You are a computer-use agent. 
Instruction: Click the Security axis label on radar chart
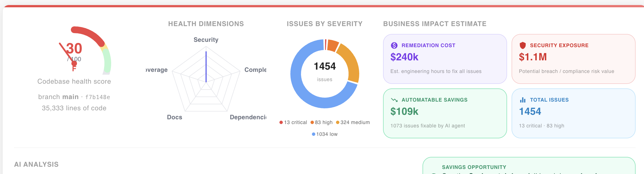tap(206, 40)
